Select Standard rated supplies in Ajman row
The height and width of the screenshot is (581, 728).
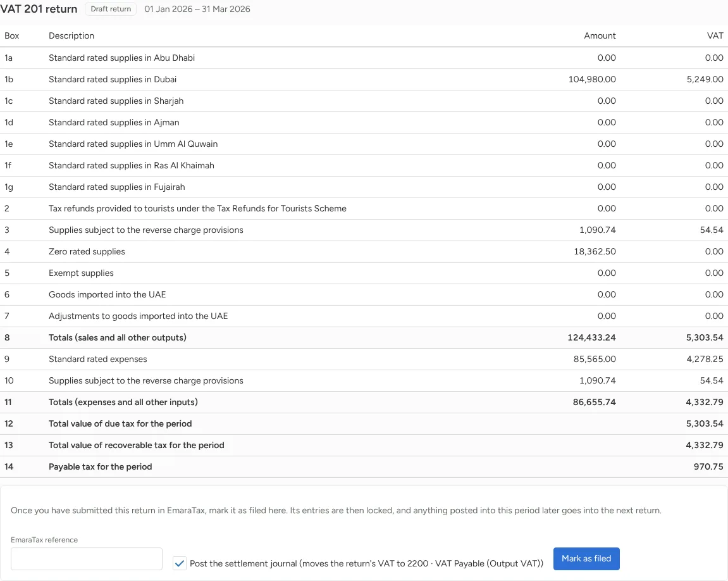point(364,123)
